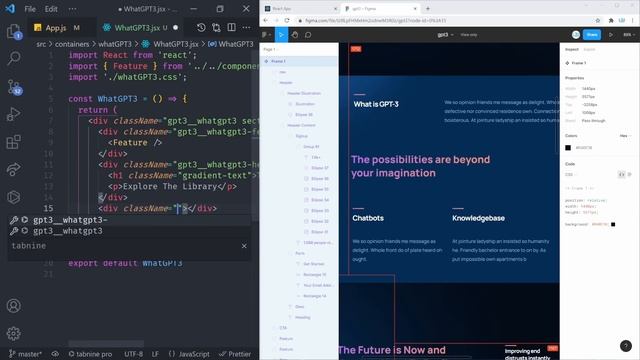The height and width of the screenshot is (360, 640).
Task: Open timeline history icon in editor toolbar
Action: coord(201,27)
